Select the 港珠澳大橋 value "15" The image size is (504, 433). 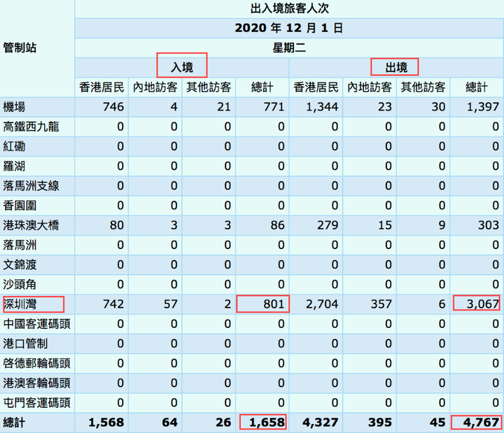385,225
